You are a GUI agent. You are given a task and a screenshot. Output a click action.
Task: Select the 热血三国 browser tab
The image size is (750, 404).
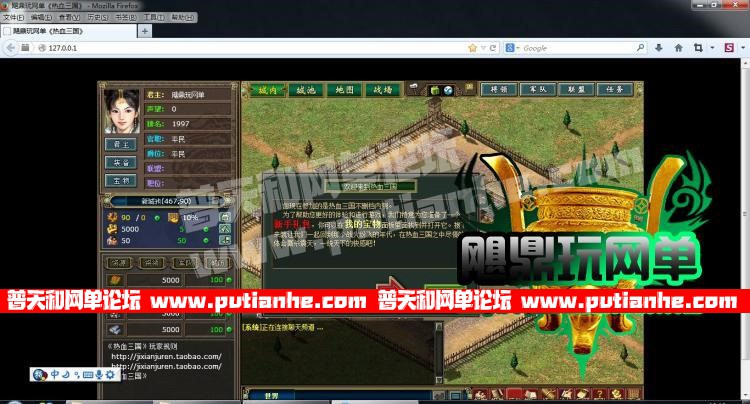tap(68, 31)
